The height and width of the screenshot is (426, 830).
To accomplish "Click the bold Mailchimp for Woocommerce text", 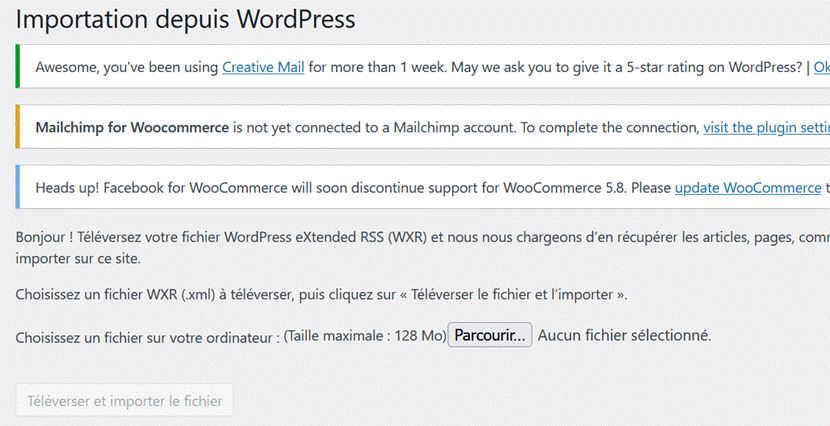I will pyautogui.click(x=132, y=128).
